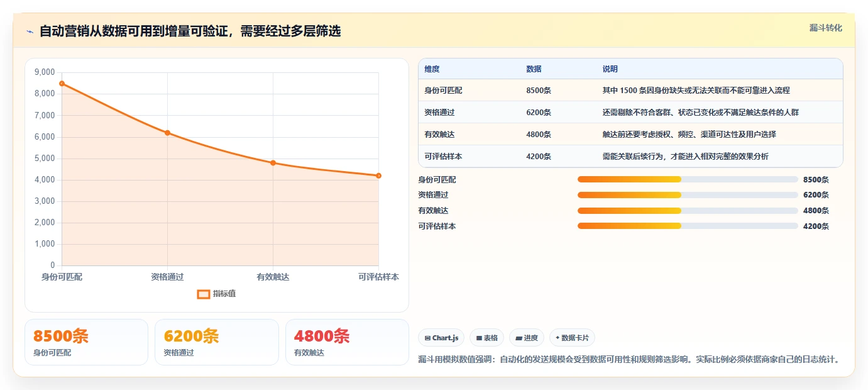Viewport: 868px width, 390px height.
Task: Click the 6200条 table cell
Action: (x=539, y=113)
